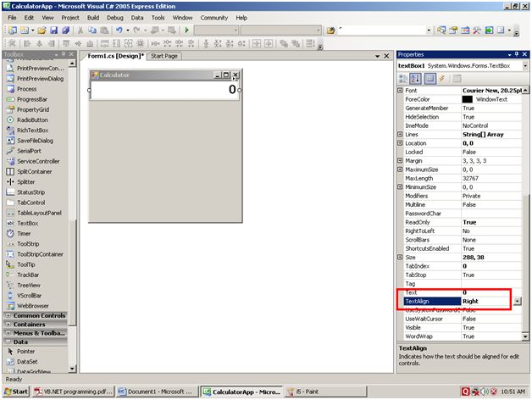Image resolution: width=532 pixels, height=400 pixels.
Task: Collapse the Data toolbox section
Action: pos(8,342)
